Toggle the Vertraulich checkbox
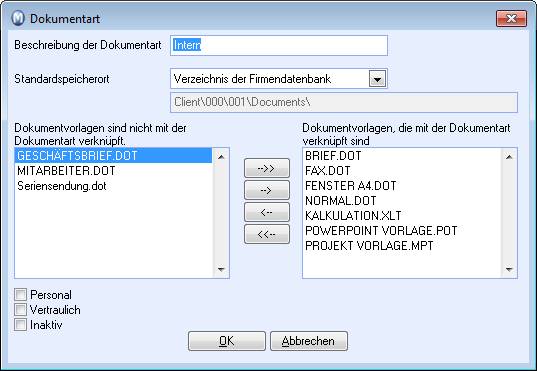This screenshot has height=371, width=537. coord(21,309)
